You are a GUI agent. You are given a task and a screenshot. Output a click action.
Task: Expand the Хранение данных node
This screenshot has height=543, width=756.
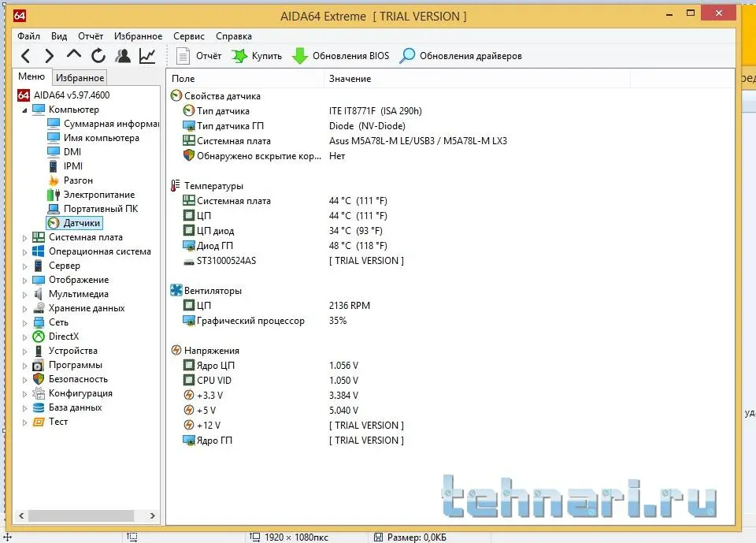(x=24, y=309)
